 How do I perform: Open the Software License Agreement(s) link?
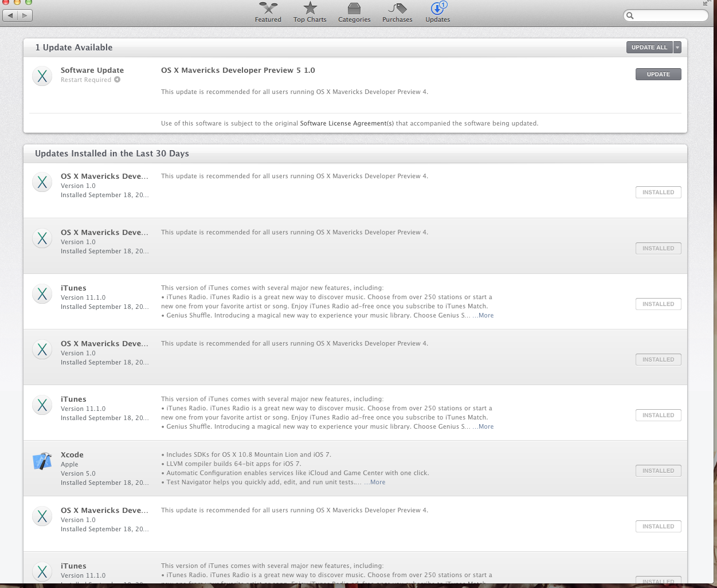[347, 123]
